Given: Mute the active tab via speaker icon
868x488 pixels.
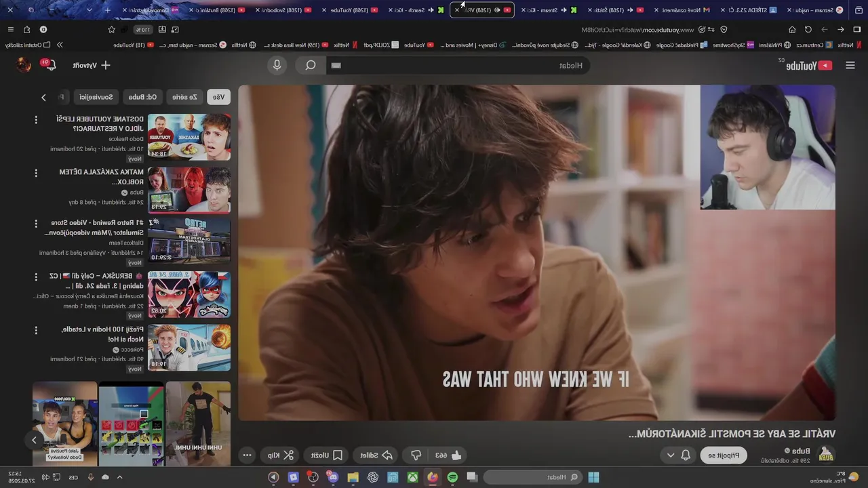Looking at the screenshot, I should point(497,10).
